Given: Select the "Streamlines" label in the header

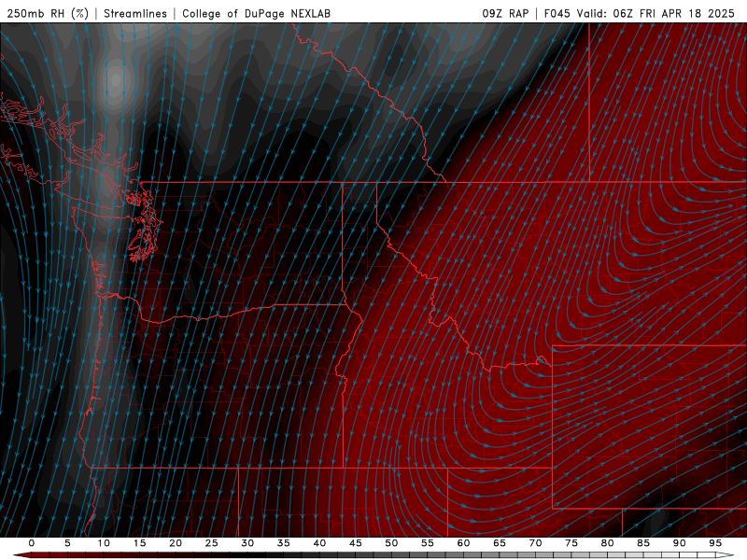Looking at the screenshot, I should (135, 13).
